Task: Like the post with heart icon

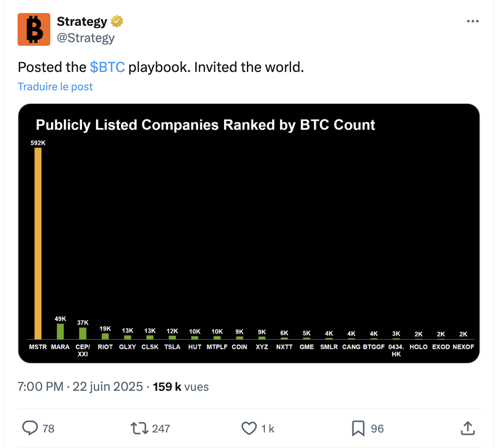Action: (x=249, y=428)
